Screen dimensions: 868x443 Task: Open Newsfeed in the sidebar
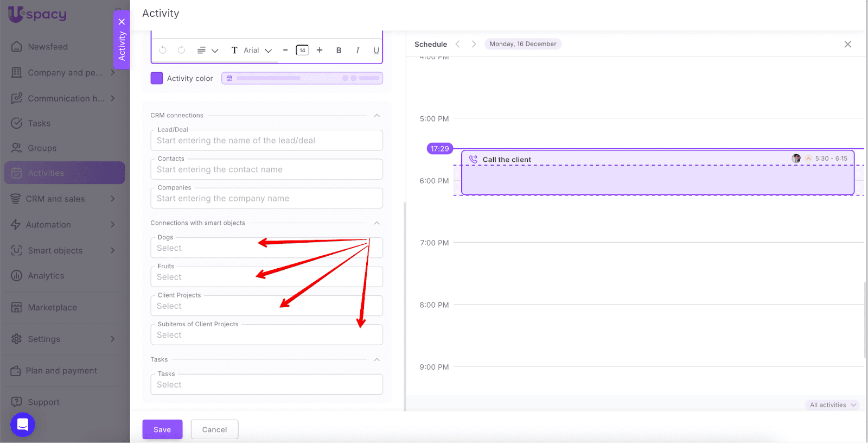(x=48, y=47)
